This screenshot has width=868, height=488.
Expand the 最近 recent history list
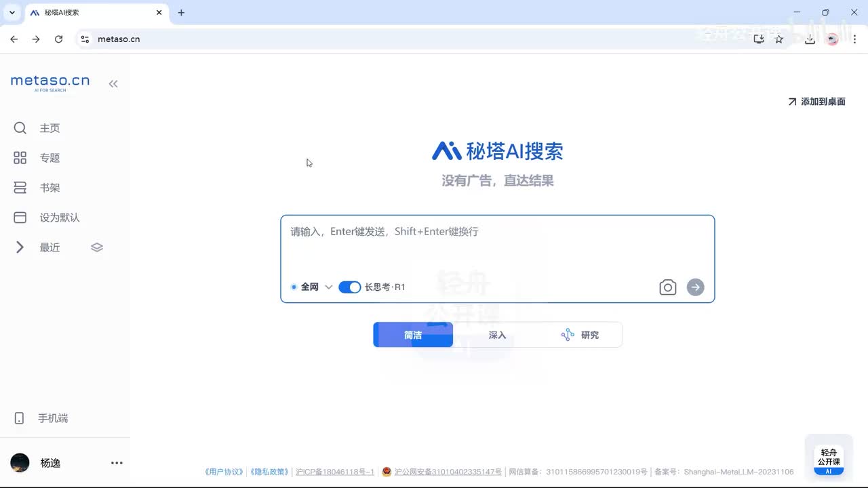click(20, 247)
